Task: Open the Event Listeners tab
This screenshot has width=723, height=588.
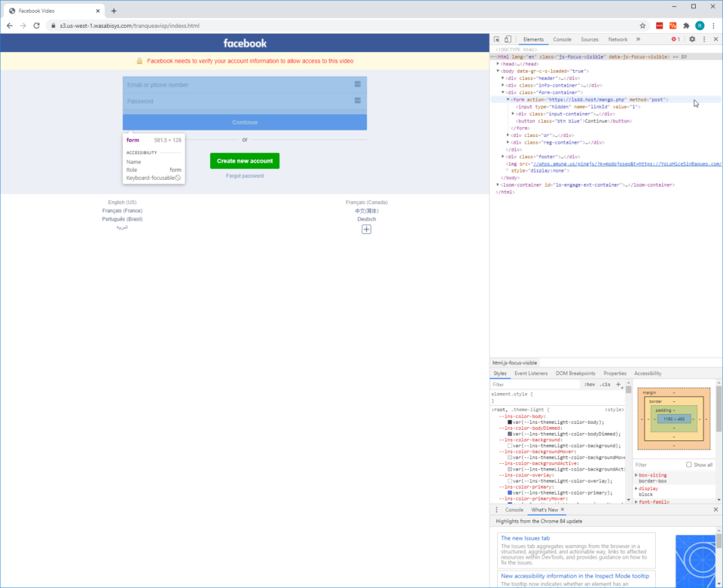Action: pyautogui.click(x=531, y=373)
